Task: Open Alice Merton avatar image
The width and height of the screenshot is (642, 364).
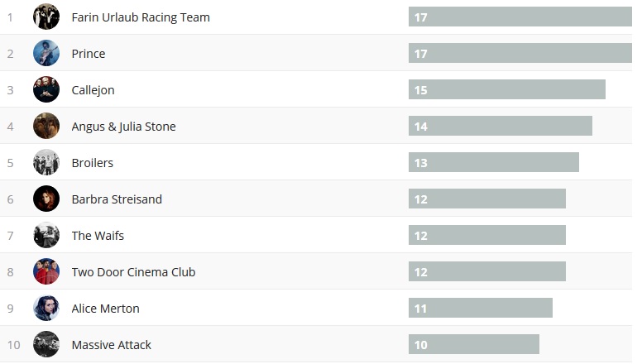Action: coord(46,308)
